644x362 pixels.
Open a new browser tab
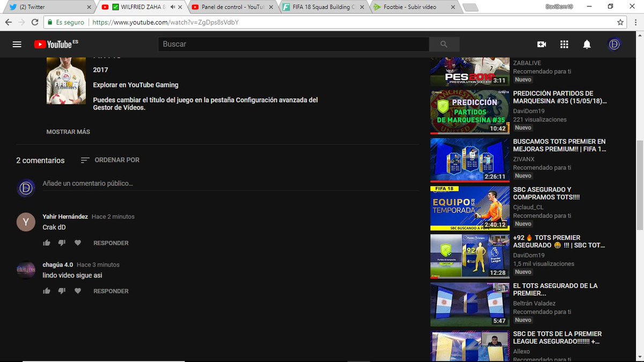(470, 8)
